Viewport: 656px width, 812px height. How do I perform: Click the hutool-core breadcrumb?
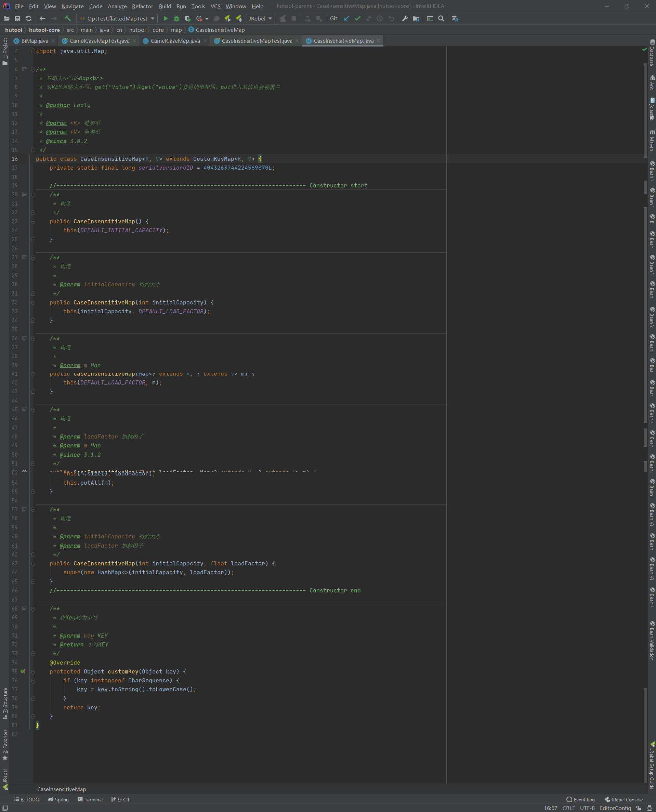pos(44,30)
